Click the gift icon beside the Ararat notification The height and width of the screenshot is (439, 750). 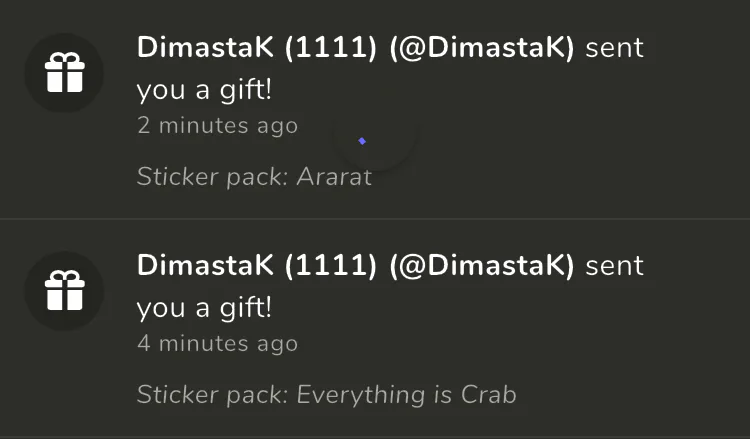[65, 72]
